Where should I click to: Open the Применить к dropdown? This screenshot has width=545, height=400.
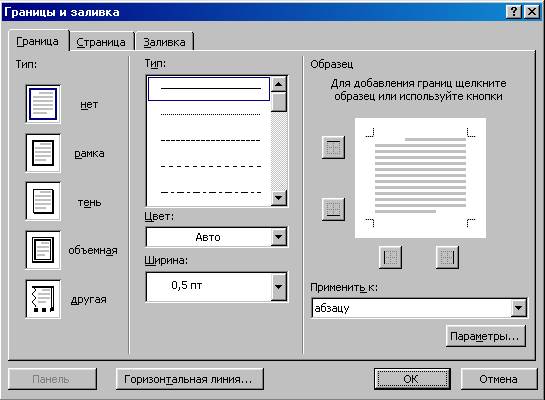(518, 308)
